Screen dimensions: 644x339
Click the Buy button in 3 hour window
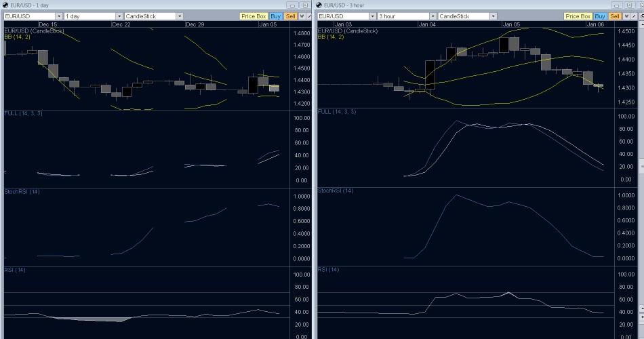coord(600,16)
